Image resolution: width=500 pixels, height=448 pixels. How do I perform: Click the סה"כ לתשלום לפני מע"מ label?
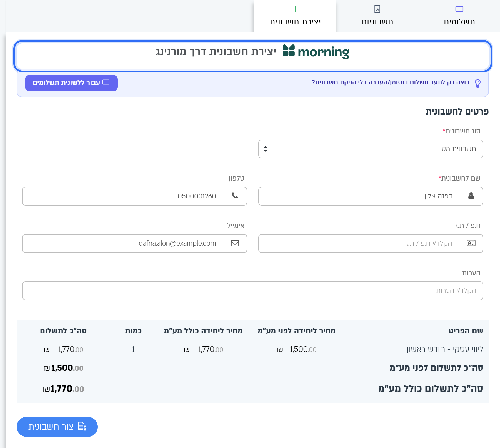436,368
